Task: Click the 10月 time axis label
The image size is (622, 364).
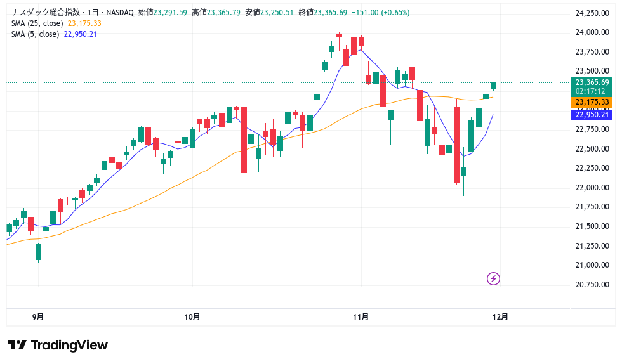Action: [x=193, y=316]
